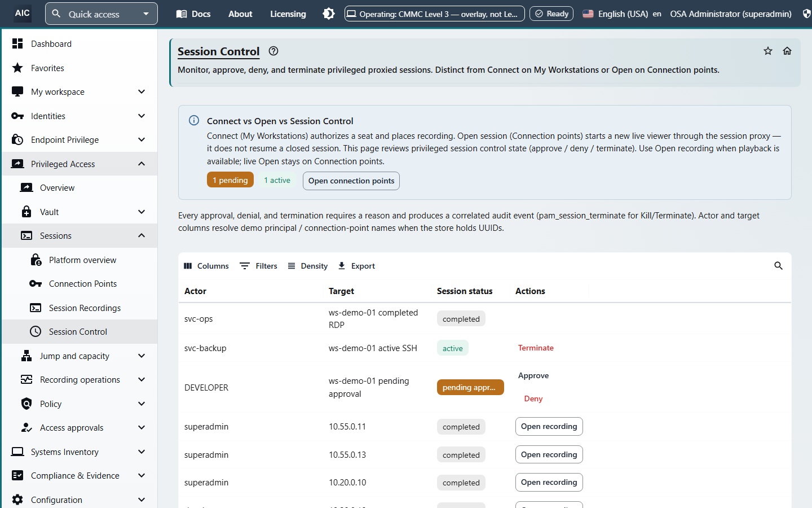Open the Filters table option
Image resolution: width=812 pixels, height=508 pixels.
tap(259, 266)
